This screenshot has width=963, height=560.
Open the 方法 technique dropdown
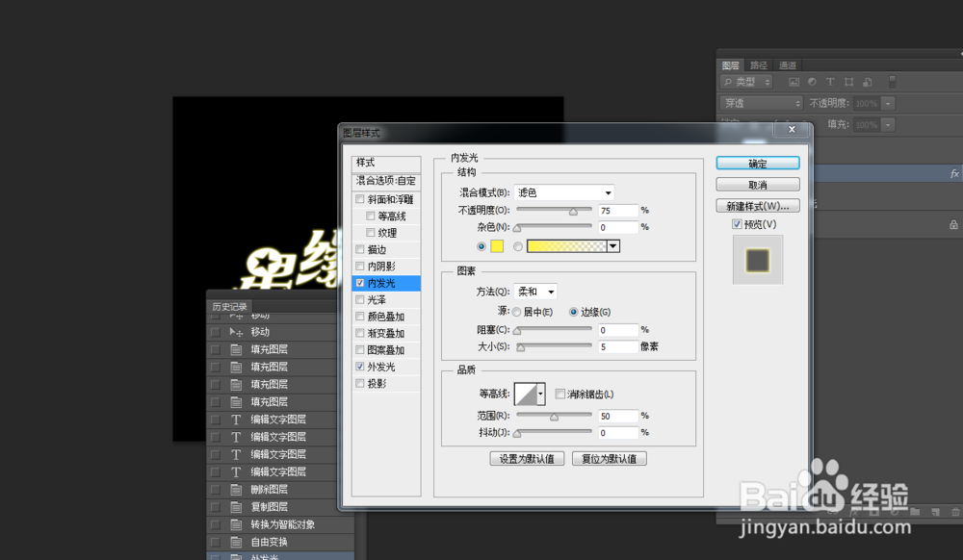(535, 292)
